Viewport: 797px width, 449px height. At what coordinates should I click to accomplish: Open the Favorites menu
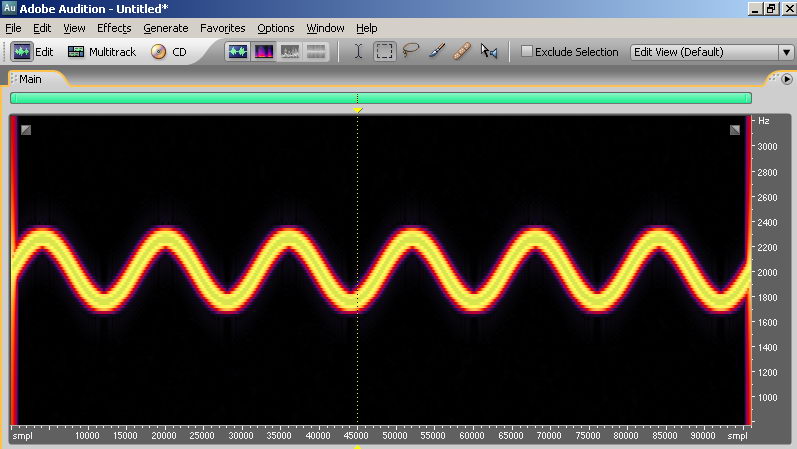222,28
